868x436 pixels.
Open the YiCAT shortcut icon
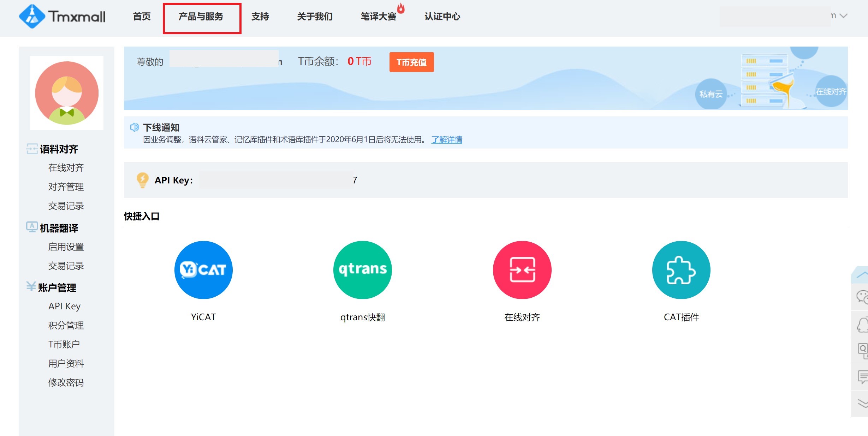203,270
